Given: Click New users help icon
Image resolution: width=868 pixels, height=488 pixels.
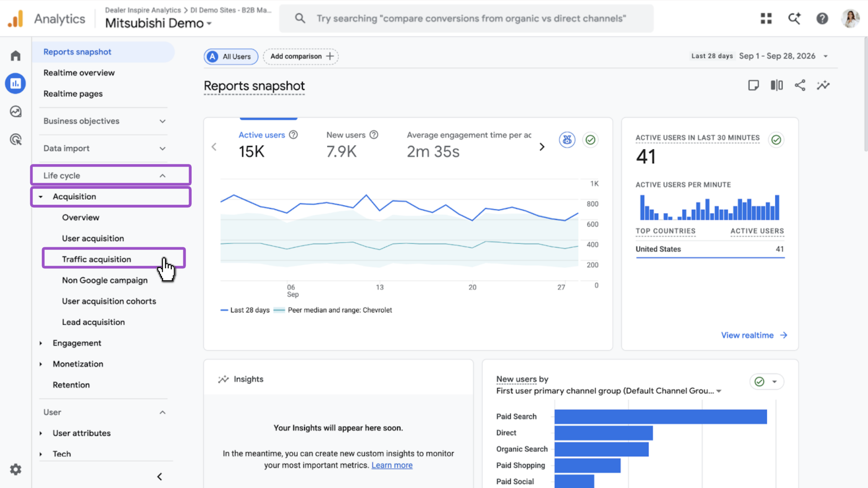Looking at the screenshot, I should click(x=374, y=135).
